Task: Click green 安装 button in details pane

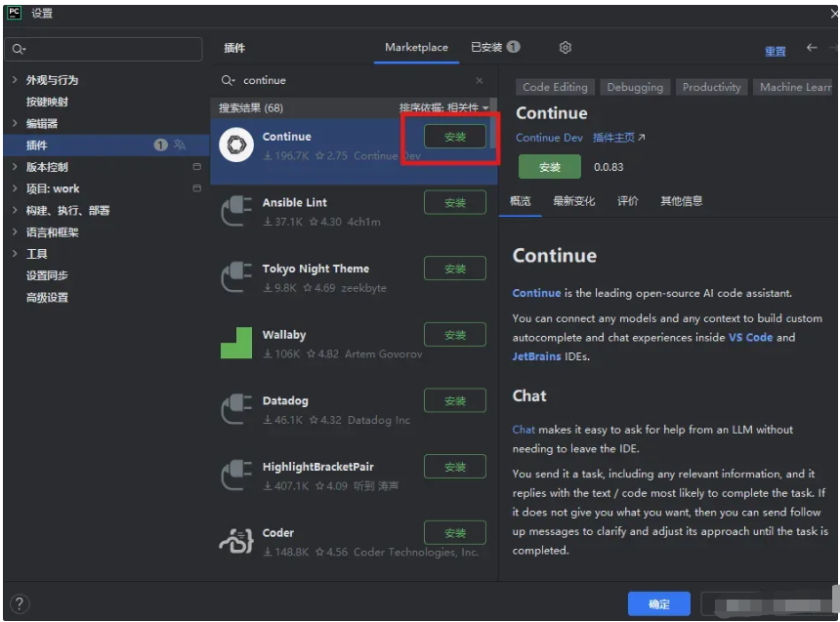Action: pos(549,167)
